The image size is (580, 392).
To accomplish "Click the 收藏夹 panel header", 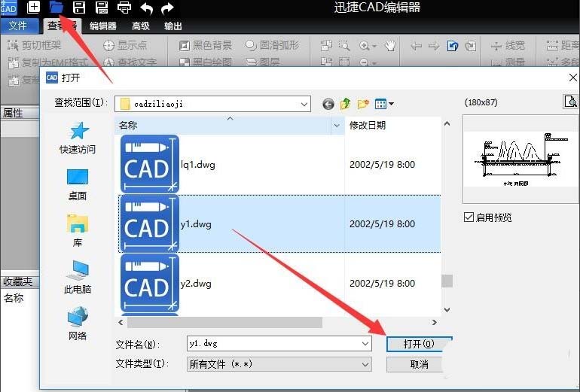I will pyautogui.click(x=20, y=281).
